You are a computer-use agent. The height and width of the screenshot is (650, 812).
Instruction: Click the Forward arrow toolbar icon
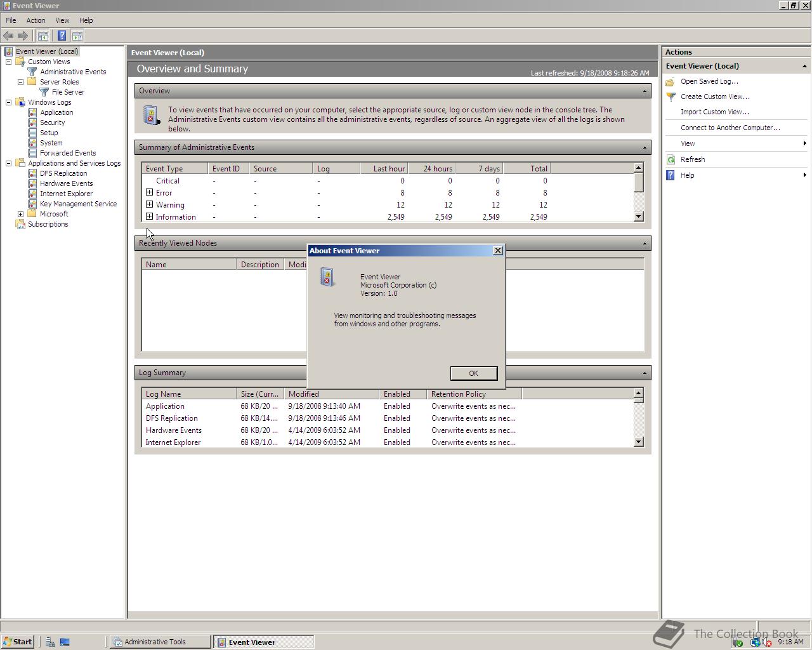pyautogui.click(x=23, y=36)
